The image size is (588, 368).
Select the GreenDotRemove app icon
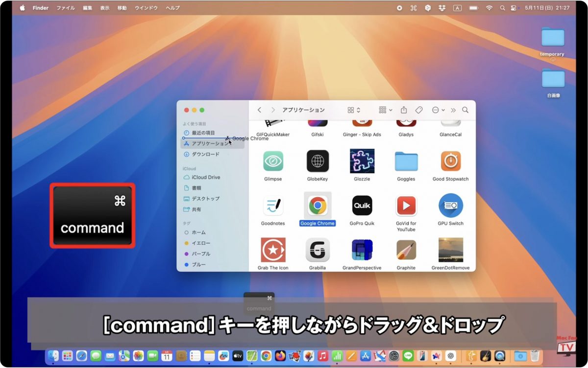(451, 250)
